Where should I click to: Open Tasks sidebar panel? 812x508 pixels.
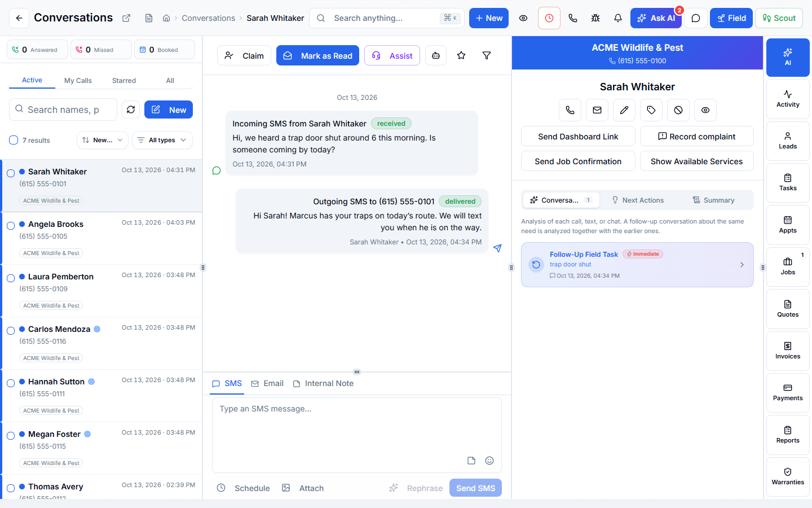(788, 182)
